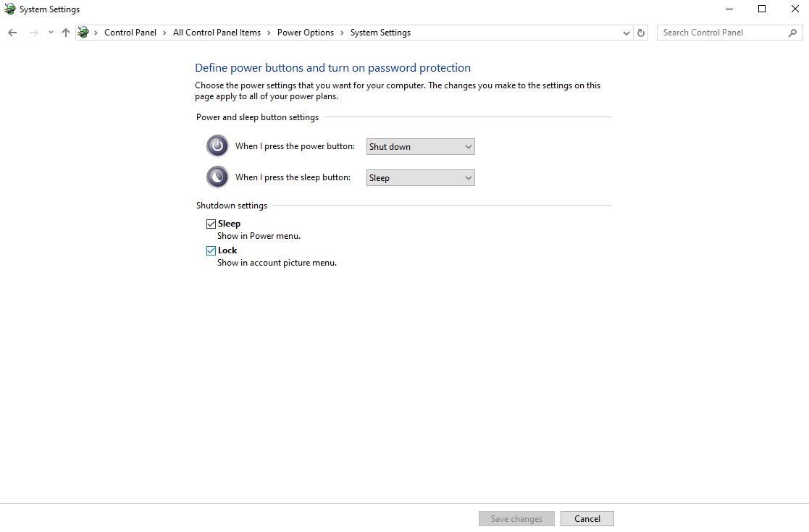The image size is (809, 532).
Task: Navigate to Power Options breadcrumb
Action: 306,33
